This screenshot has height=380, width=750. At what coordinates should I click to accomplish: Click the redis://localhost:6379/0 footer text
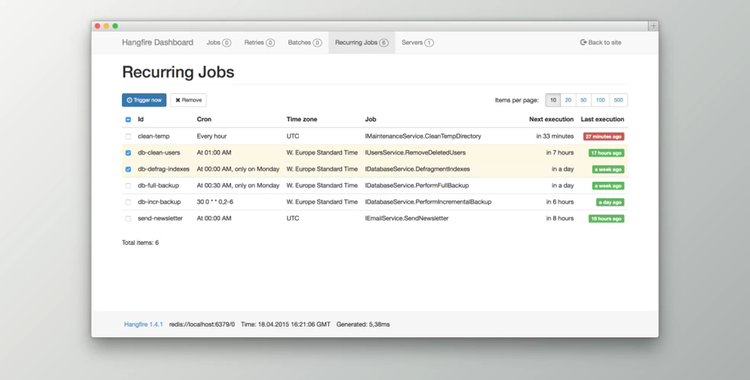point(202,324)
